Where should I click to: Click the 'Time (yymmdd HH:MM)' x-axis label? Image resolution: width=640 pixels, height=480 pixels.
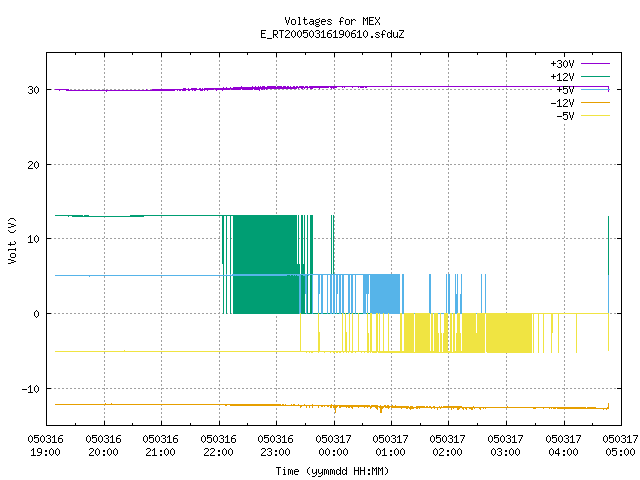(332, 471)
